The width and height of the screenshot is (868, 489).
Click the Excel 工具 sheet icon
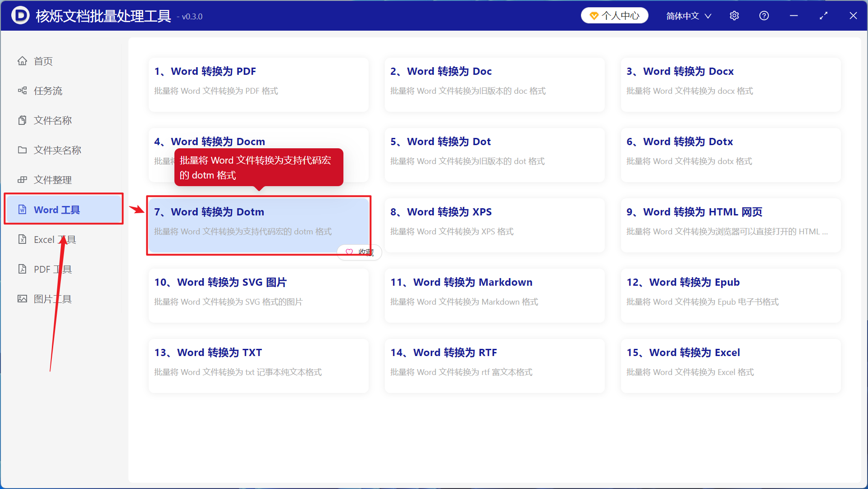click(x=22, y=239)
